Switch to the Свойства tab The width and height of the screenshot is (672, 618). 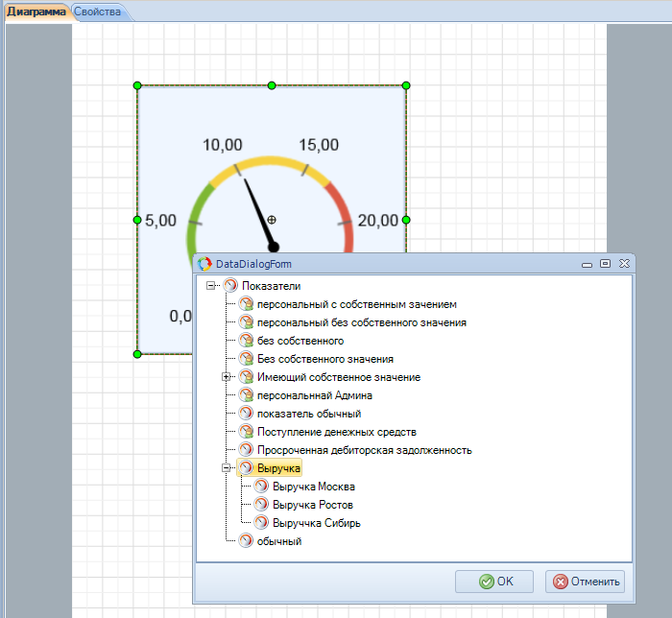point(98,12)
